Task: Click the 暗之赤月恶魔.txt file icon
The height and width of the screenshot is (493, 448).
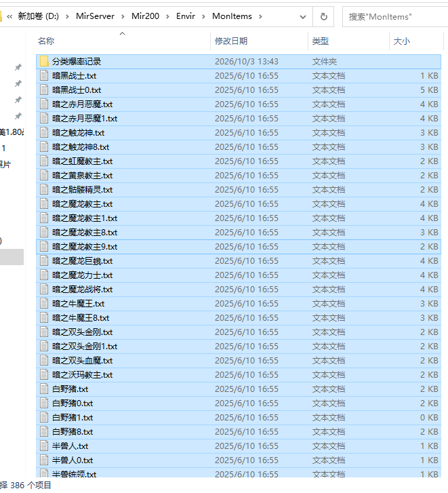Action: 44,104
